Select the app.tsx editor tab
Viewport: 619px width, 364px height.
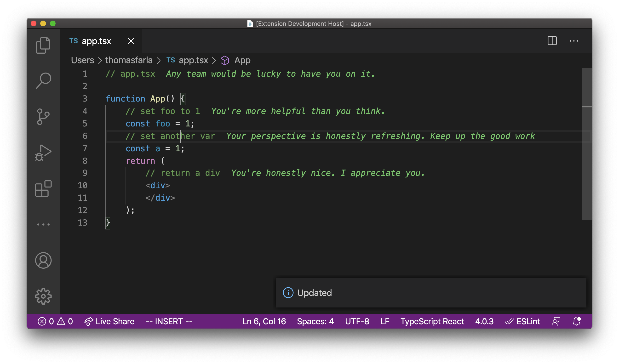click(x=96, y=41)
